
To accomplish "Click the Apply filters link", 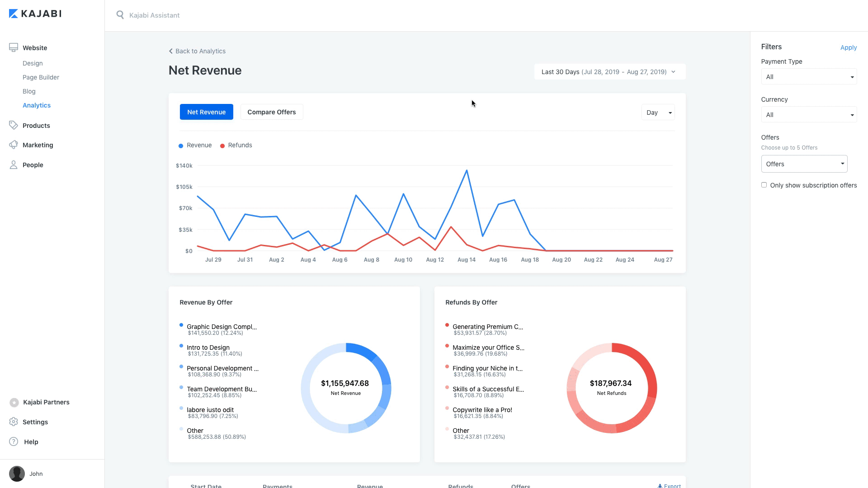I will 848,47.
